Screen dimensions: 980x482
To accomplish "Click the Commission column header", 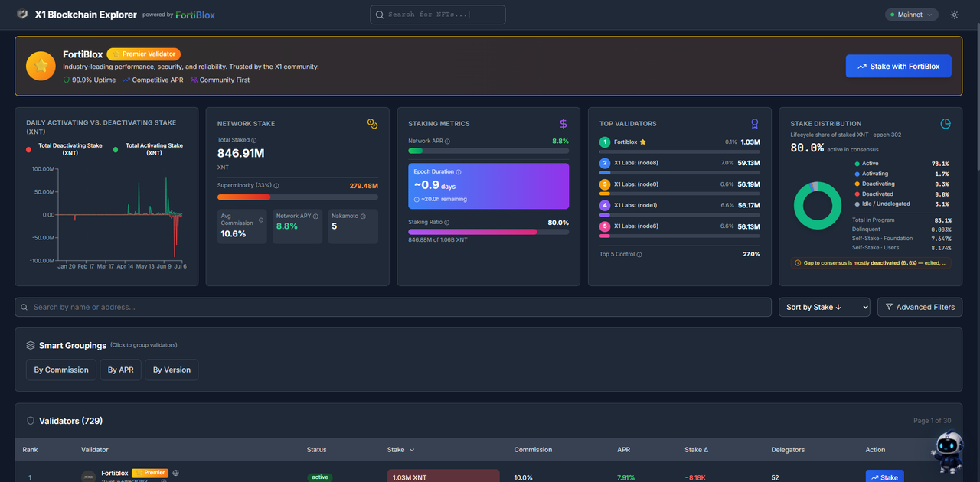I will point(534,450).
